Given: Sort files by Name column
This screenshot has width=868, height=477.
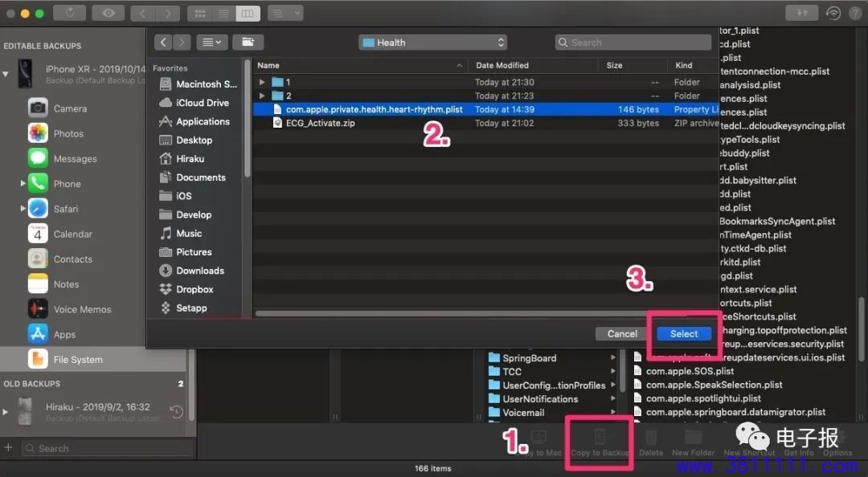Looking at the screenshot, I should pyautogui.click(x=360, y=65).
